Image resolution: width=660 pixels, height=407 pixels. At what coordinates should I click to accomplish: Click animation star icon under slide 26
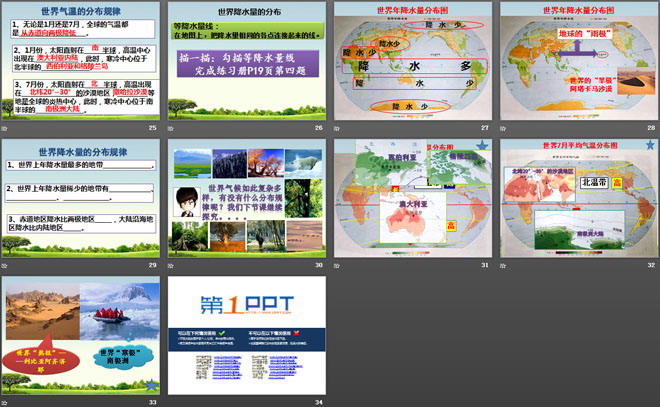[x=170, y=128]
